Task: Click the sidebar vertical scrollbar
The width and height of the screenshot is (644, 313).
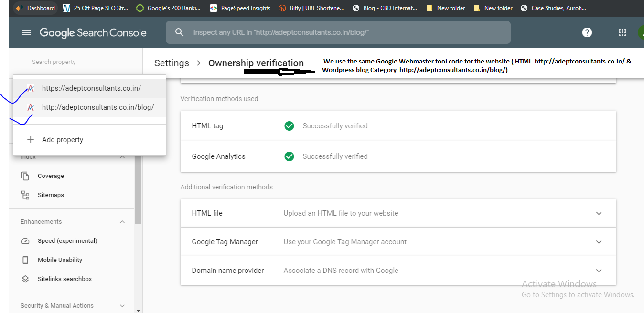Action: point(139,188)
